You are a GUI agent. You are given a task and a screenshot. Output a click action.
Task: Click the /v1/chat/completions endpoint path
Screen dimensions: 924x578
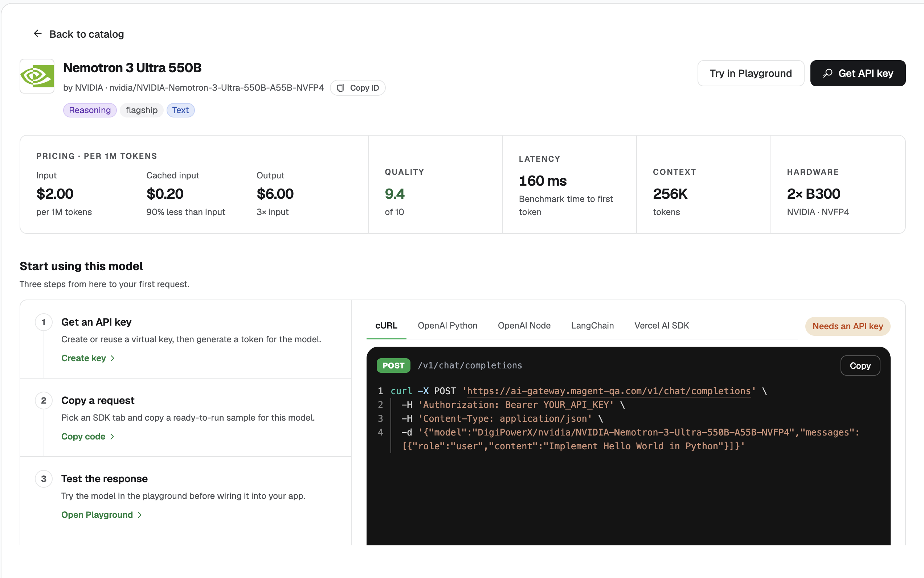pyautogui.click(x=470, y=366)
